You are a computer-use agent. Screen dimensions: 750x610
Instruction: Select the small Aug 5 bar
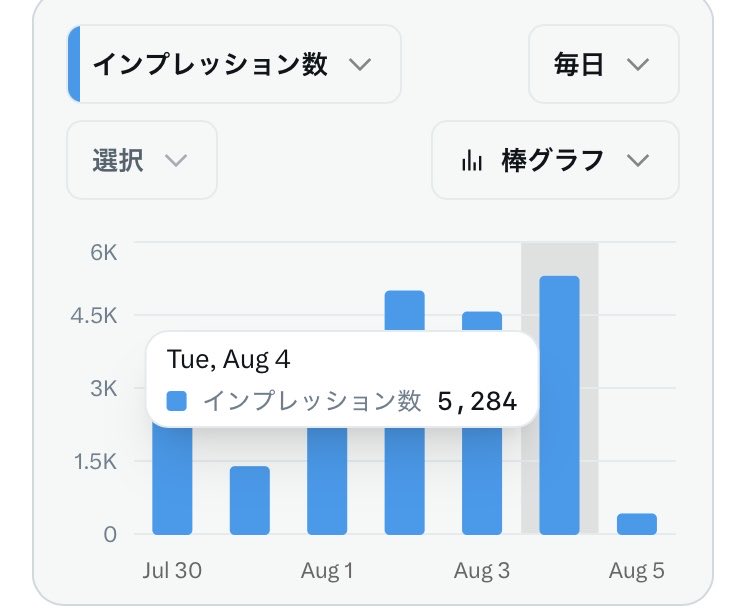pos(637,524)
